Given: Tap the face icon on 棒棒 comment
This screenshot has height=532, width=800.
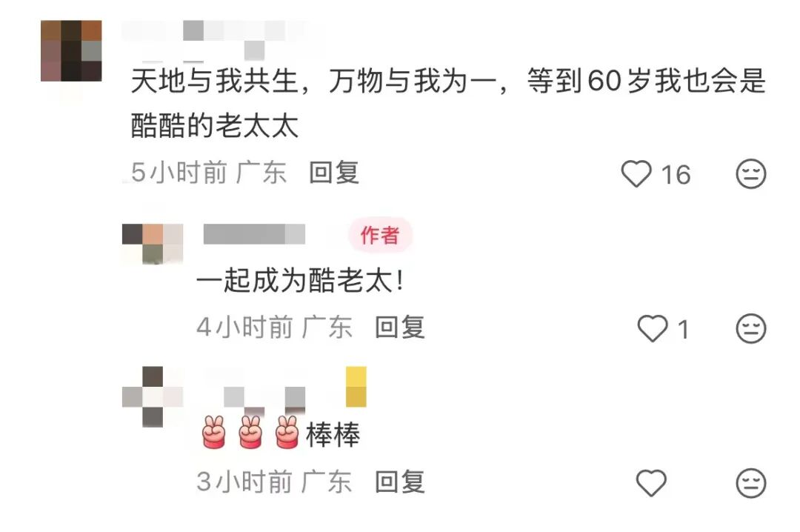Looking at the screenshot, I should [751, 482].
